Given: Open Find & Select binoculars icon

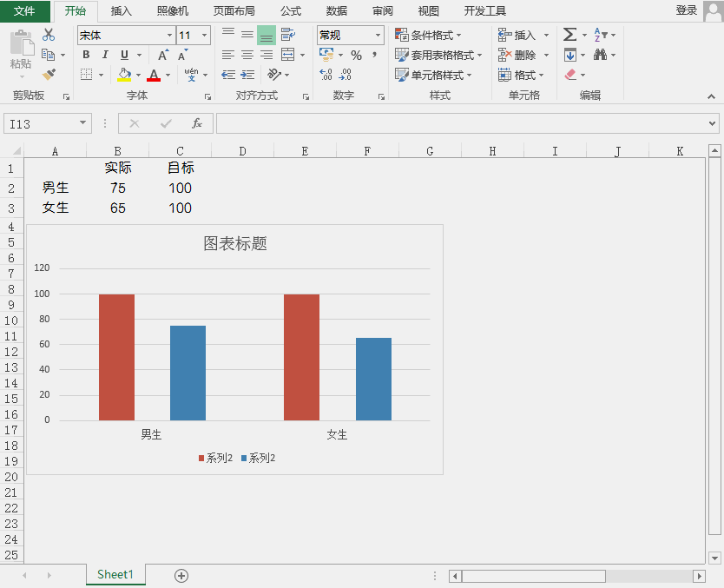Looking at the screenshot, I should point(600,55).
